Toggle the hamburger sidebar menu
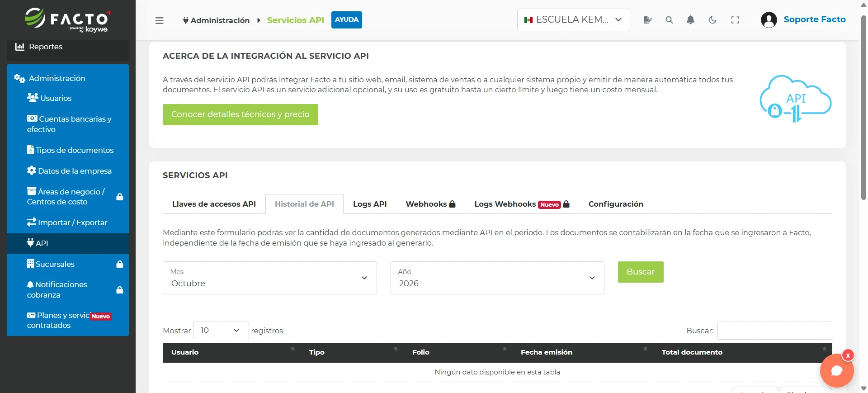Screen dimensions: 868x393 click(x=159, y=20)
